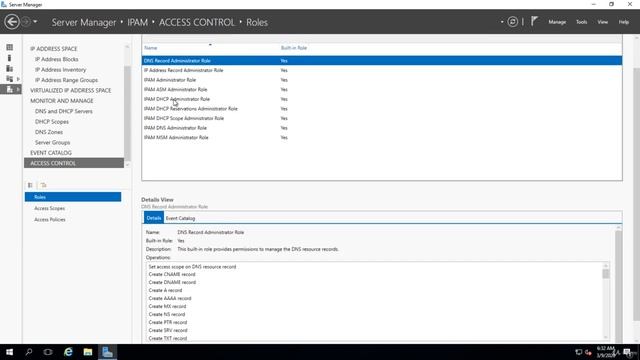The image size is (640, 360).
Task: Select DNS Record Administrator Role row
Action: [x=382, y=61]
